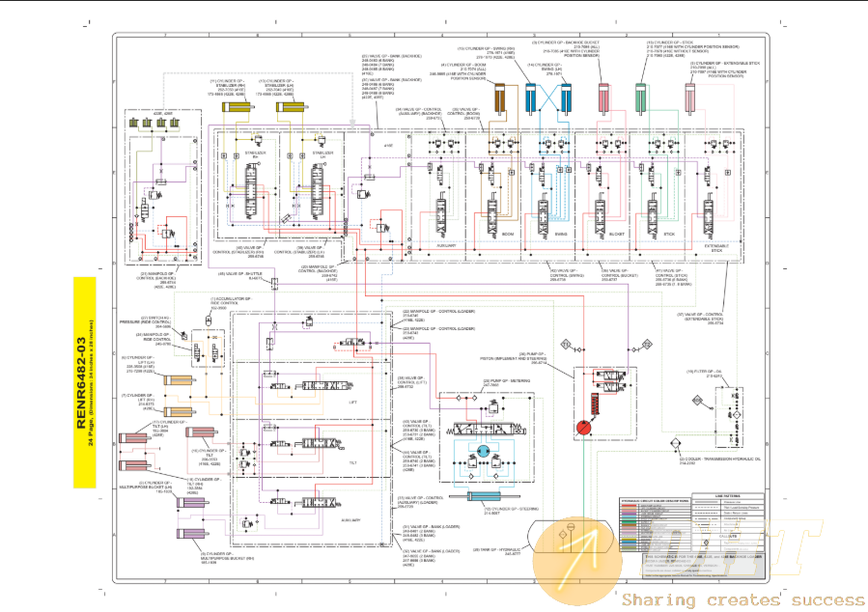Screen dimensions: 868x612
Task: Click the blue metering pump circle symbol
Action: [483, 452]
